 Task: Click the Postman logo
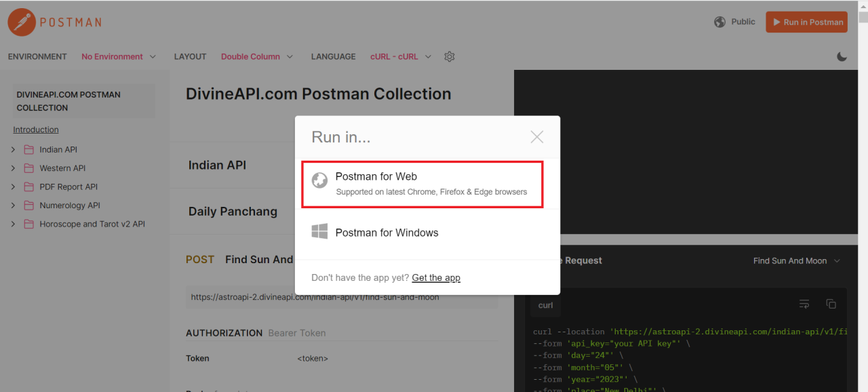click(54, 22)
